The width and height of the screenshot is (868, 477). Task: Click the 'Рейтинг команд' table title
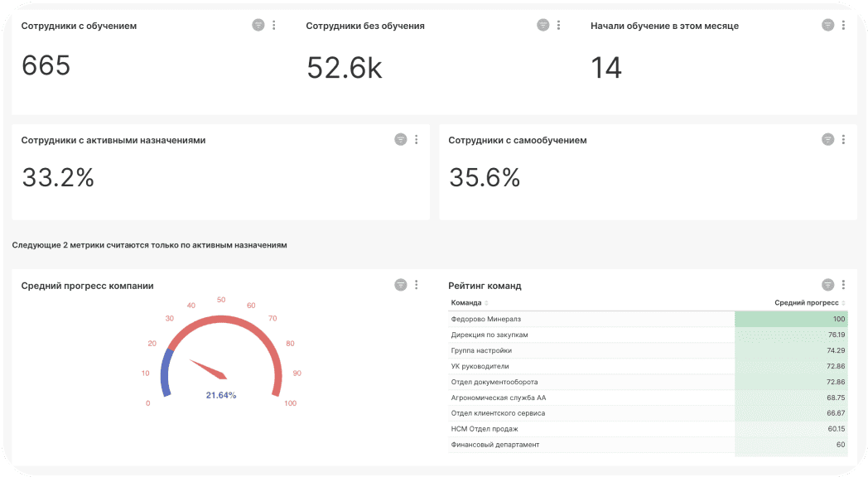[x=485, y=286]
